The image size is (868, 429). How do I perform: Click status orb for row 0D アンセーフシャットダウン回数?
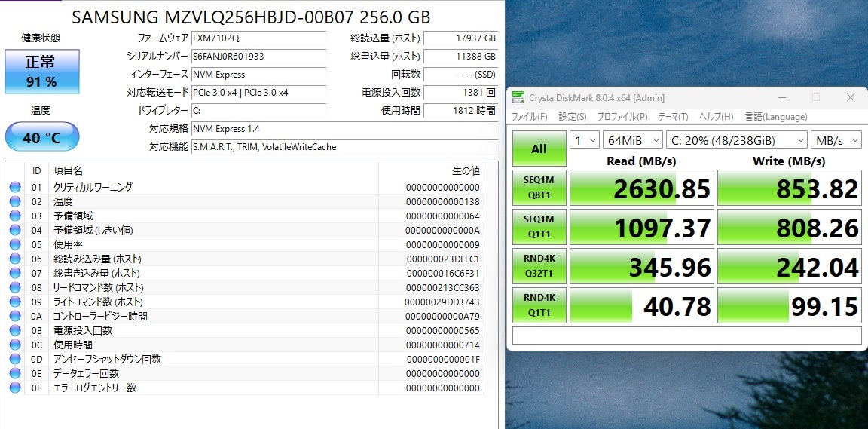15,359
